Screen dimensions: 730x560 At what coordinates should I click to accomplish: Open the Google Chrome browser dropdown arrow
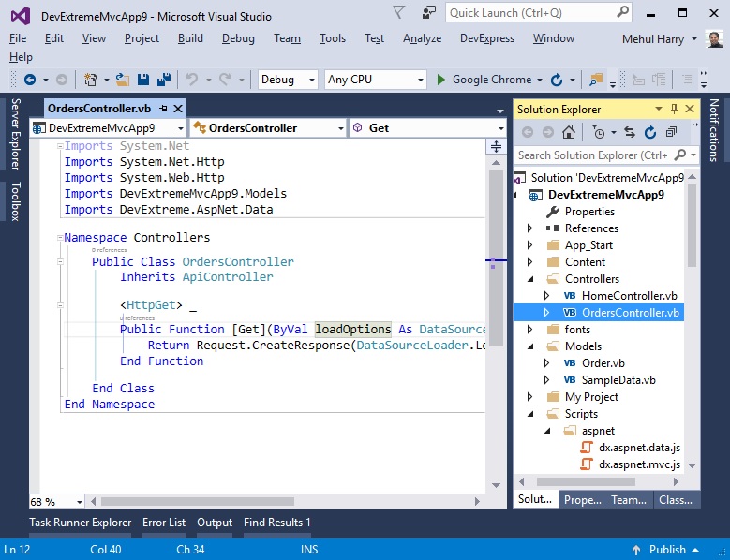point(540,80)
